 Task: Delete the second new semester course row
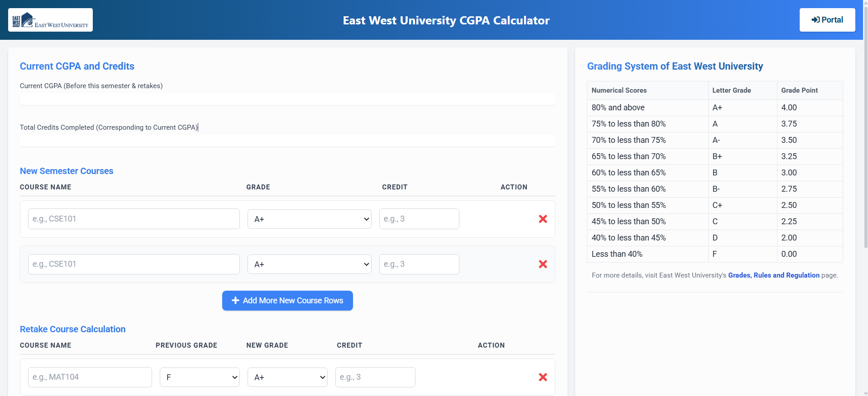(543, 264)
